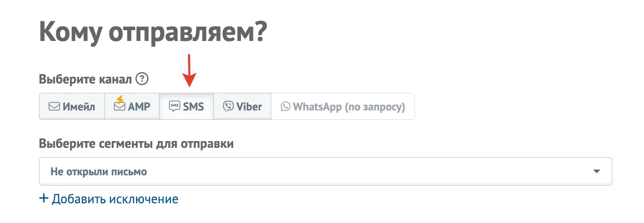Select the WhatsApp (по запросу) tab
Image resolution: width=644 pixels, height=223 pixels.
343,106
